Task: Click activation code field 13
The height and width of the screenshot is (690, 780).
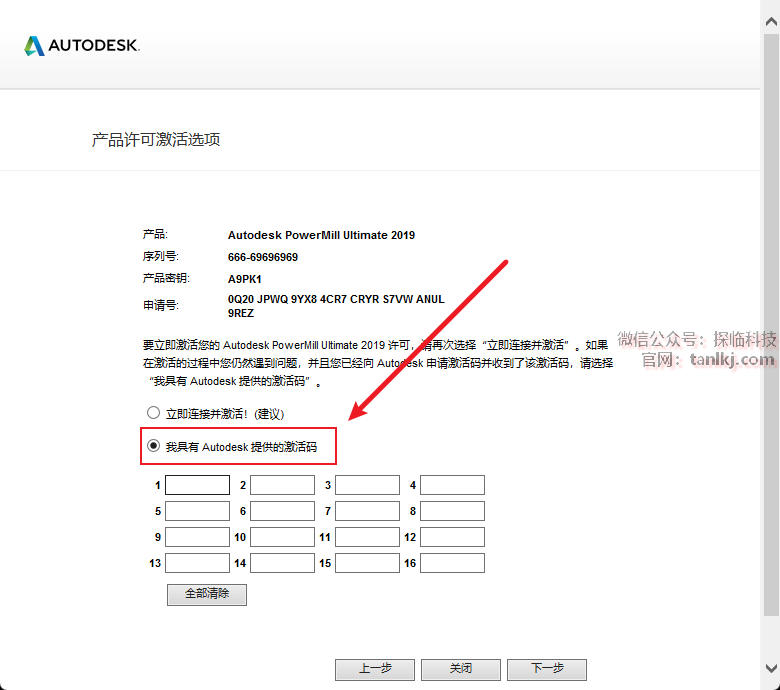Action: 197,563
